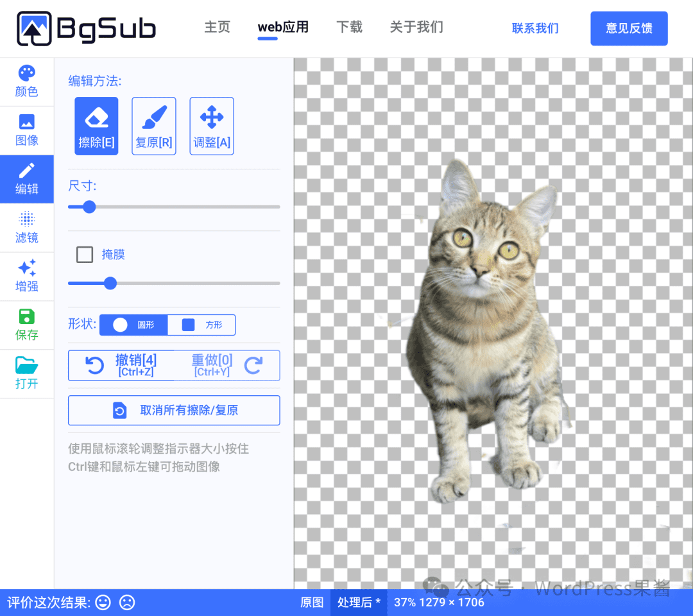Select the Erase 擦除[E] tool
693x616 pixels.
click(x=96, y=126)
